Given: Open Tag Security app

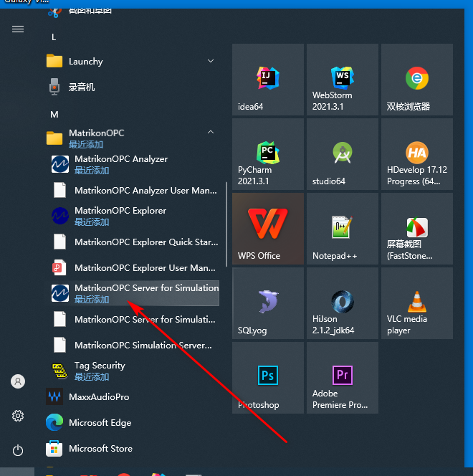Looking at the screenshot, I should [x=133, y=371].
